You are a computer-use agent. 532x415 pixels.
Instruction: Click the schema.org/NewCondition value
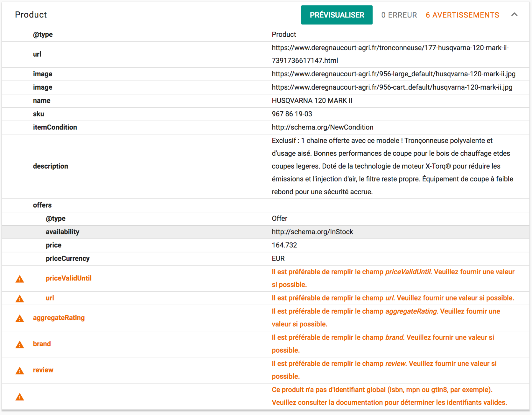[322, 127]
